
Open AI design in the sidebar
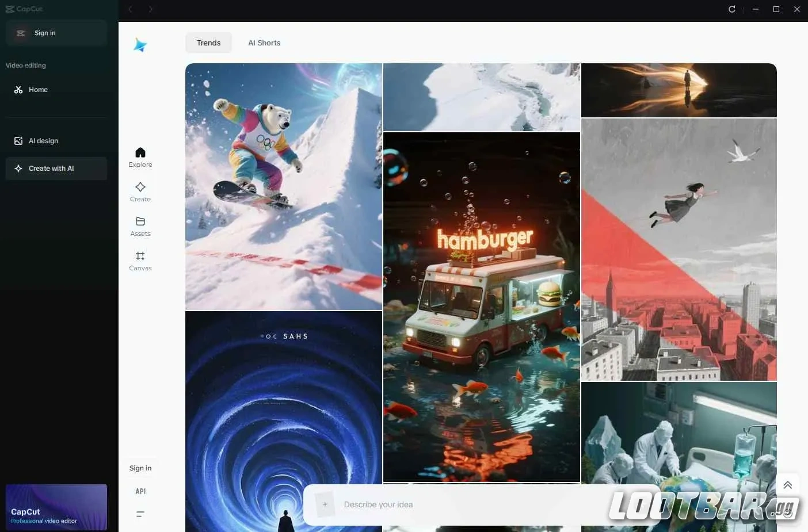[43, 141]
